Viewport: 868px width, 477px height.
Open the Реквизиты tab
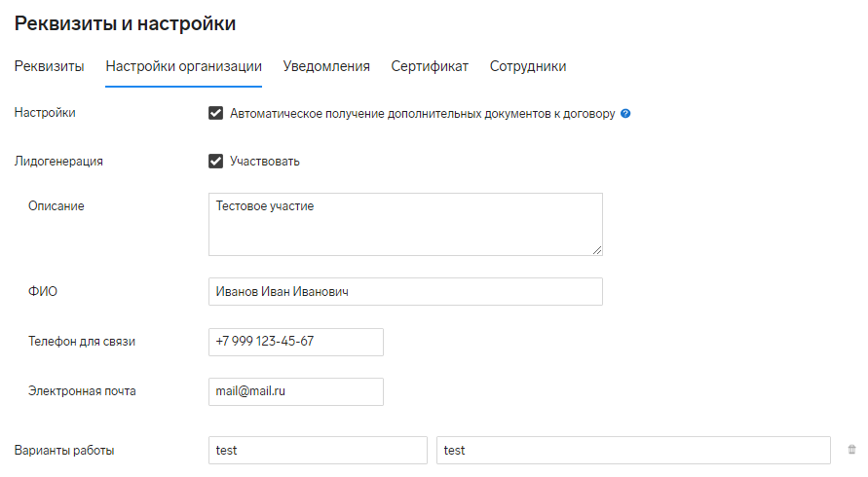pyautogui.click(x=50, y=66)
